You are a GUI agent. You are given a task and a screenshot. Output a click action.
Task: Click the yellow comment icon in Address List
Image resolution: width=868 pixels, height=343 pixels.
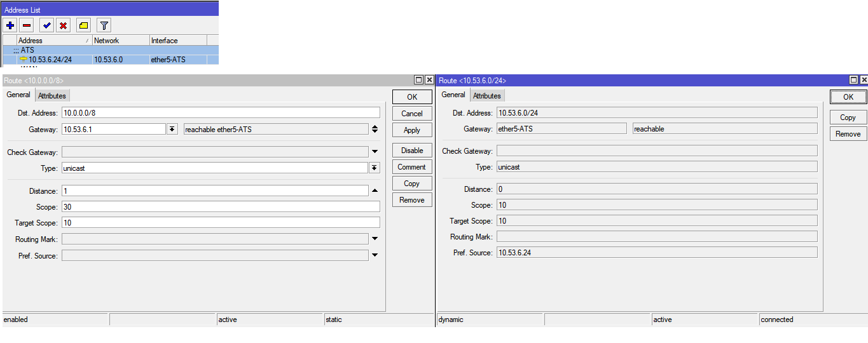pos(83,25)
